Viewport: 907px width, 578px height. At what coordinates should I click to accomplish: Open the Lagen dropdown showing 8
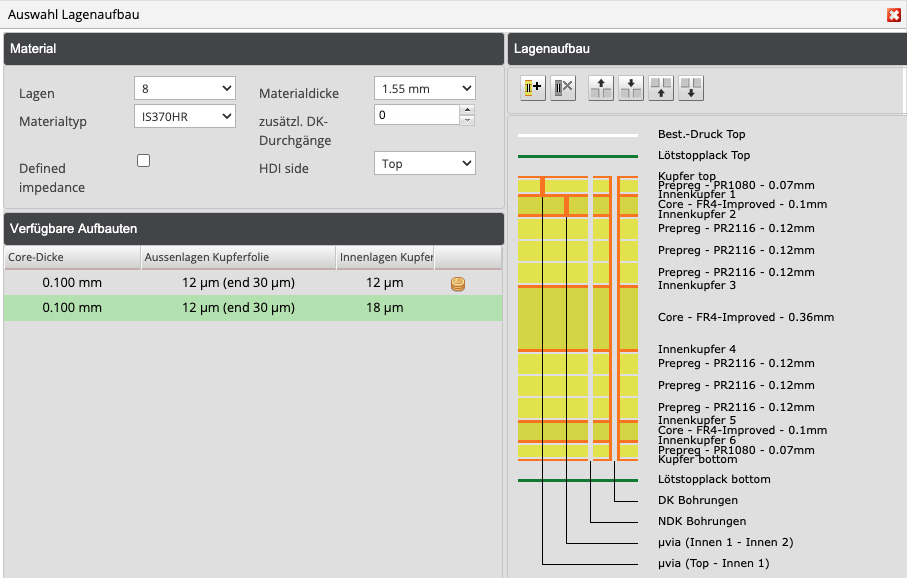pos(184,88)
